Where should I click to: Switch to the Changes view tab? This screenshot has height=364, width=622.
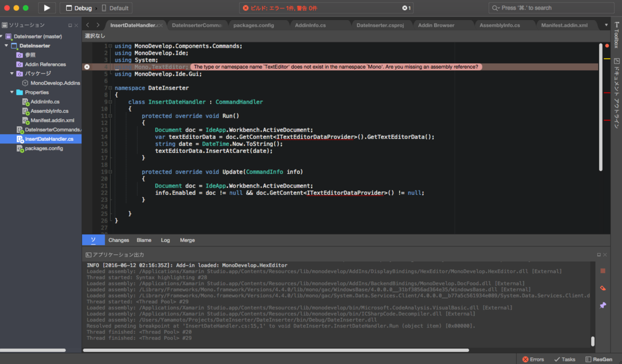coord(118,240)
